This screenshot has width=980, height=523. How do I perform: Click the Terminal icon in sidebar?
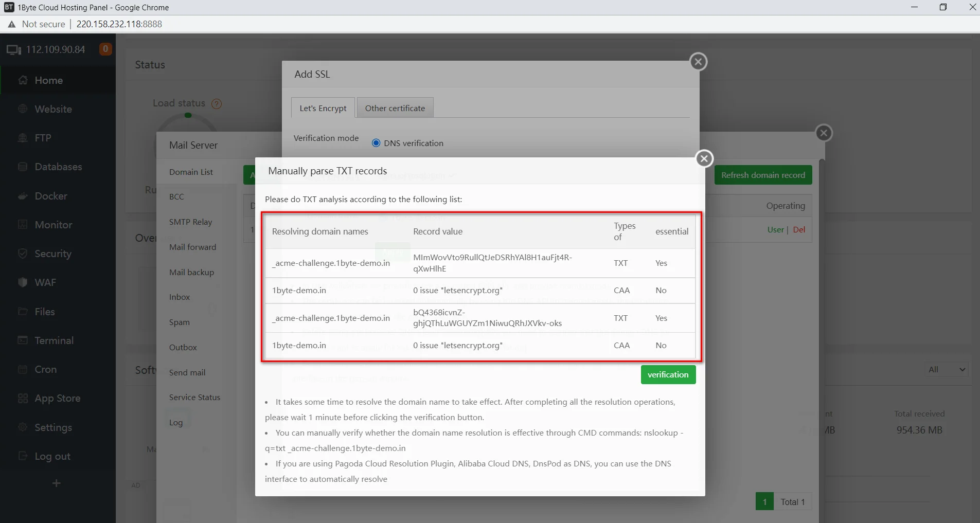pos(23,340)
